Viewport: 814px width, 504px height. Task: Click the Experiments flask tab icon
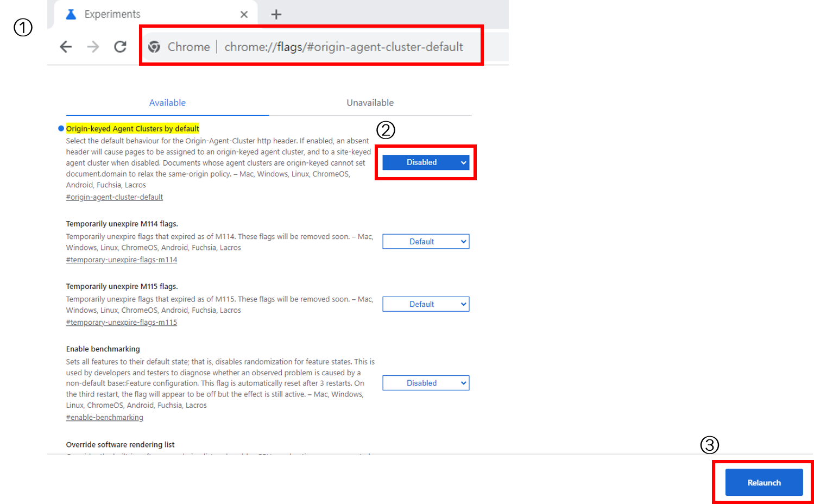[71, 14]
